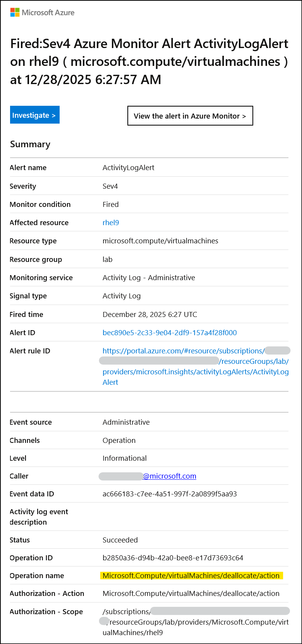Screen dimensions: 302x644
Task: Open the Alert ID bec890e5 link
Action: pyautogui.click(x=170, y=332)
